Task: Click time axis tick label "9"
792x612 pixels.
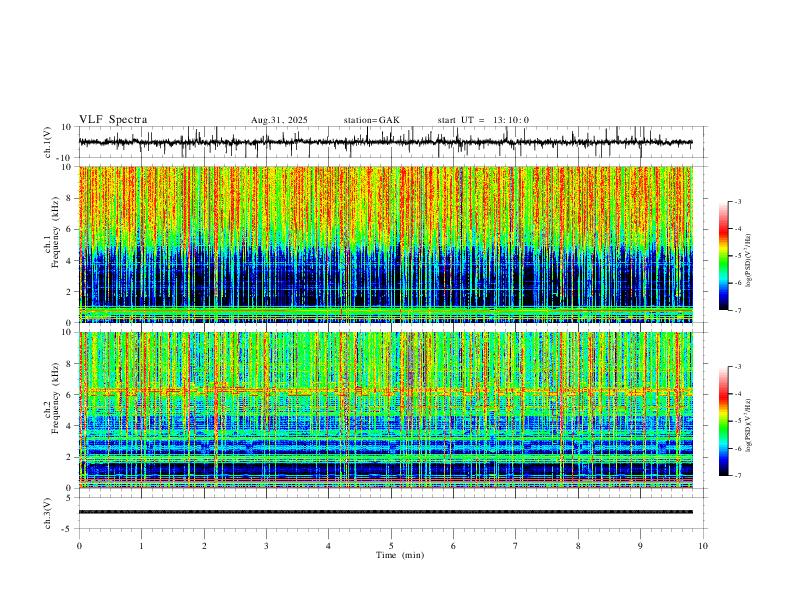Action: 640,546
